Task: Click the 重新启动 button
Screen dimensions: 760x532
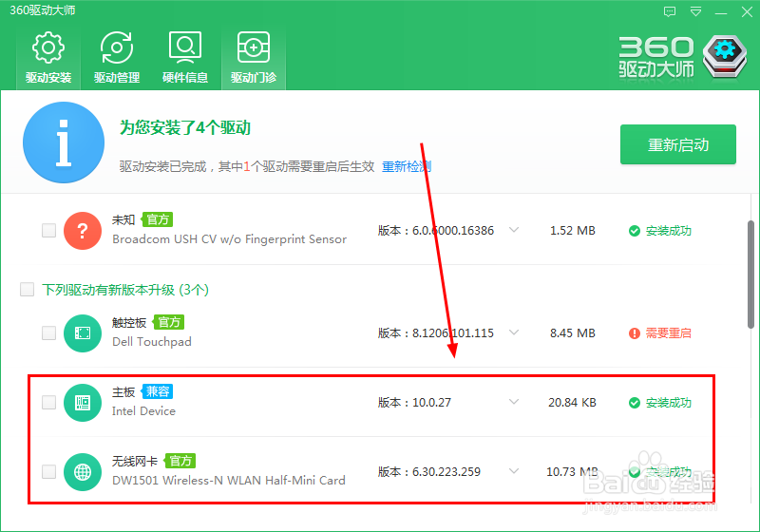Action: coord(678,144)
